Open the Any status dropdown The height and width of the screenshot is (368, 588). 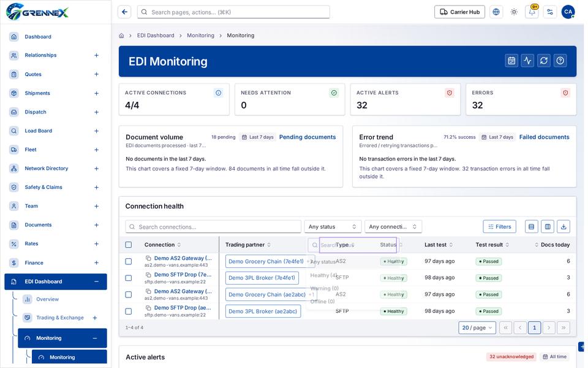pyautogui.click(x=333, y=227)
